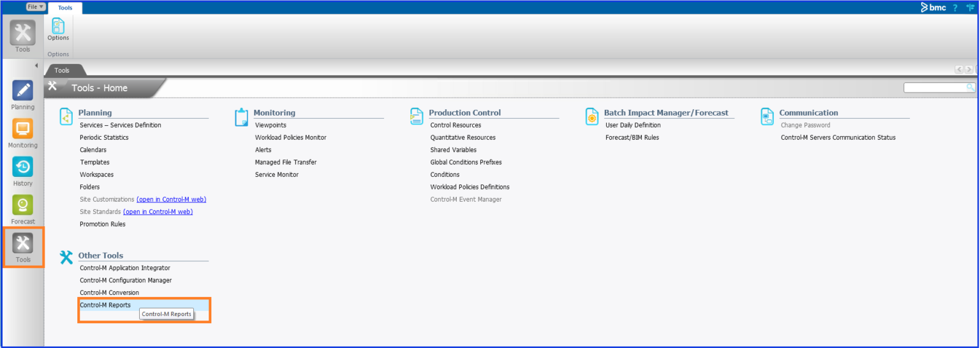This screenshot has width=980, height=348.
Task: Open the Monitoring domain icon
Action: pyautogui.click(x=22, y=130)
